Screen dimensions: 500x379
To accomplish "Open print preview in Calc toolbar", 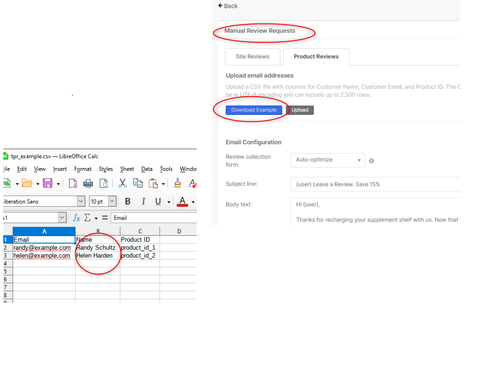I will point(104,183).
